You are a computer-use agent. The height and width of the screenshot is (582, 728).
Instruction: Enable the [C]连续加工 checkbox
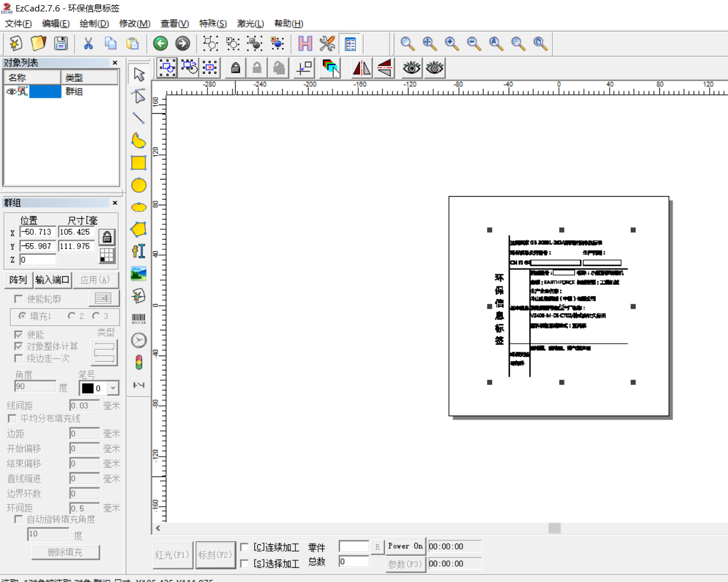pos(245,547)
